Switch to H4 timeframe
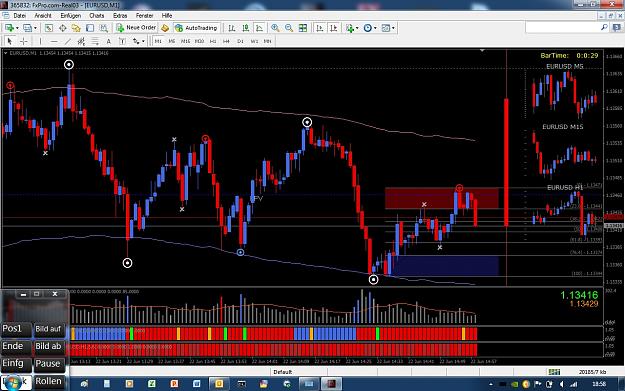 tap(226, 41)
